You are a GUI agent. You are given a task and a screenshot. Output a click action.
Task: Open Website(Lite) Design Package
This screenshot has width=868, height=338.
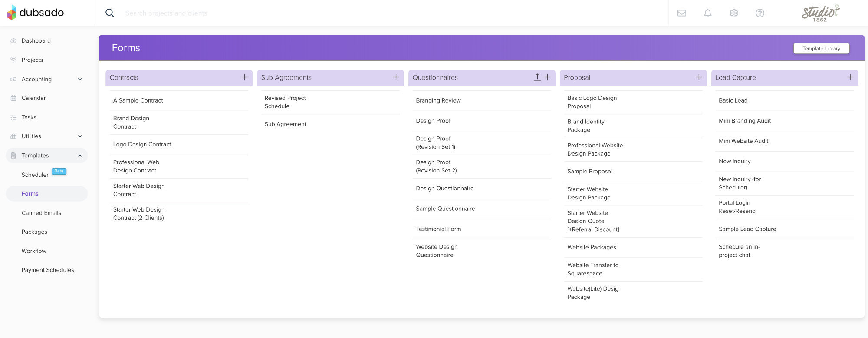594,293
